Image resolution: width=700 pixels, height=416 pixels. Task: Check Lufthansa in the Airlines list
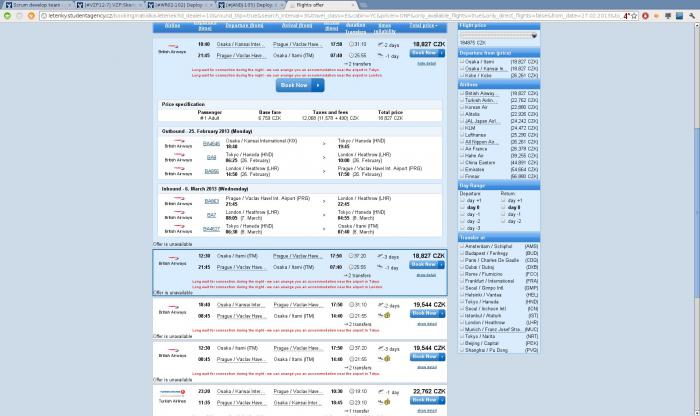(462, 135)
